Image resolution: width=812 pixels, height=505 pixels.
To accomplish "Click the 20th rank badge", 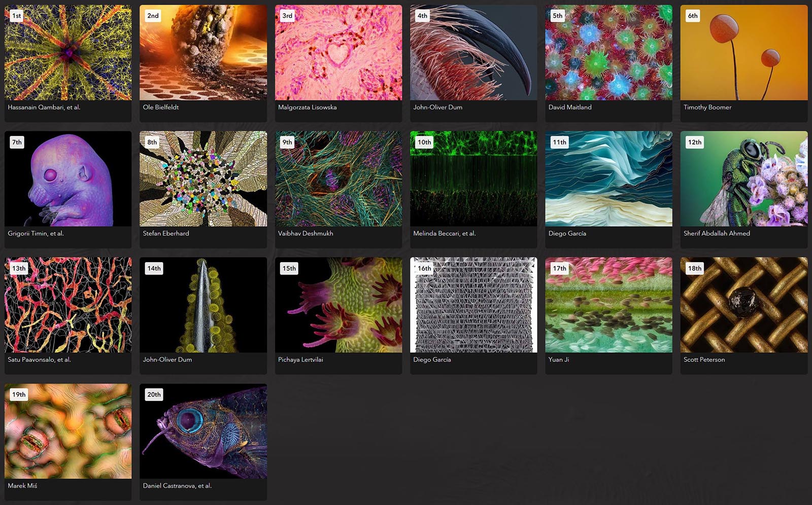I will tap(154, 394).
